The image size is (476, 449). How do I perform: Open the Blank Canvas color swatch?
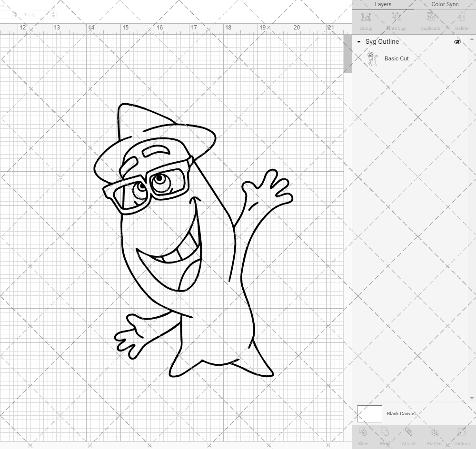(369, 413)
